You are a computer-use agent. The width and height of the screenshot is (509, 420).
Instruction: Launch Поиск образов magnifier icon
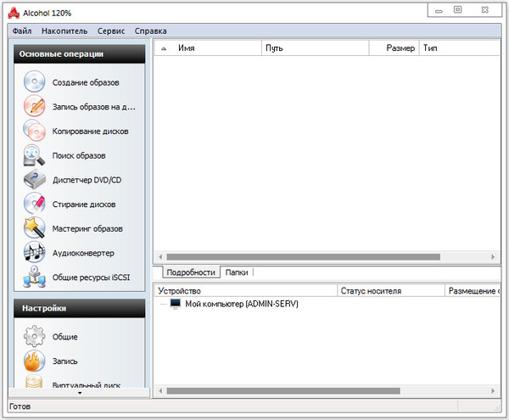(x=34, y=155)
